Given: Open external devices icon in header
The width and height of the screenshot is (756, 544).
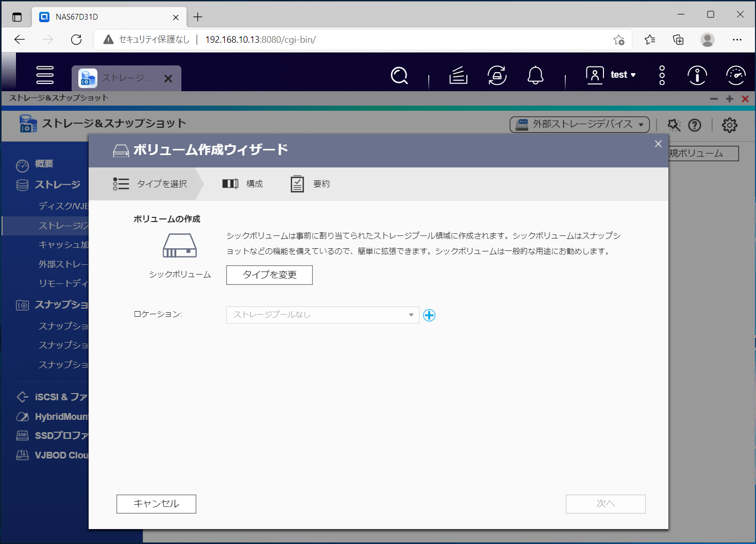Looking at the screenshot, I should [497, 76].
